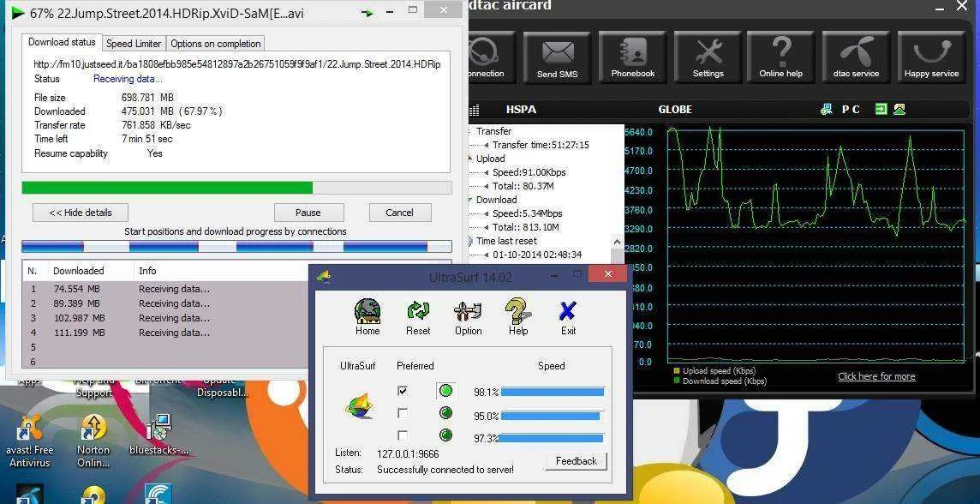This screenshot has width=980, height=504.
Task: Click the Info column header
Action: tap(222, 271)
